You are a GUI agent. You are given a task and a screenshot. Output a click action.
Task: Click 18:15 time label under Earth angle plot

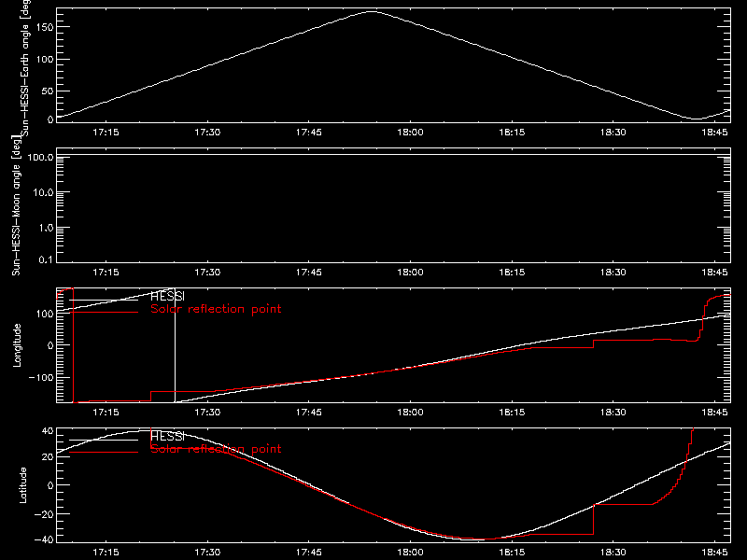coord(512,132)
